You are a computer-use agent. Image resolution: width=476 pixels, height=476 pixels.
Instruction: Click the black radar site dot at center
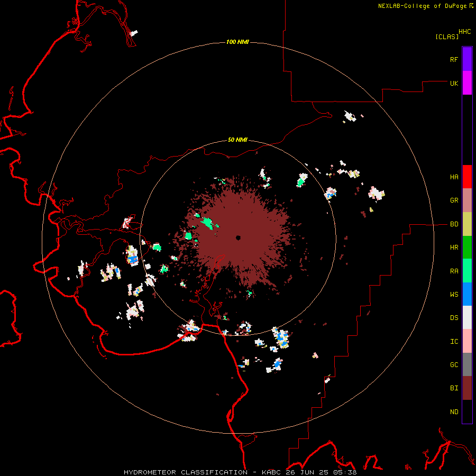tap(239, 237)
